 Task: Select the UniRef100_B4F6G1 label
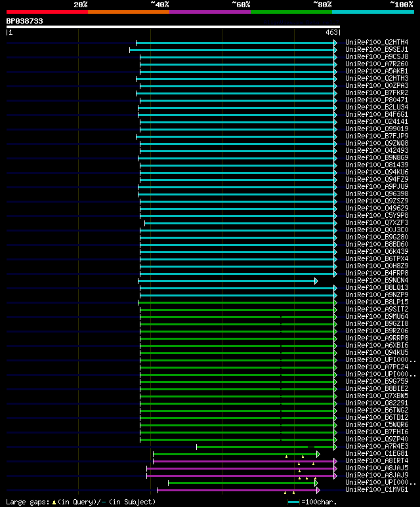pyautogui.click(x=377, y=115)
